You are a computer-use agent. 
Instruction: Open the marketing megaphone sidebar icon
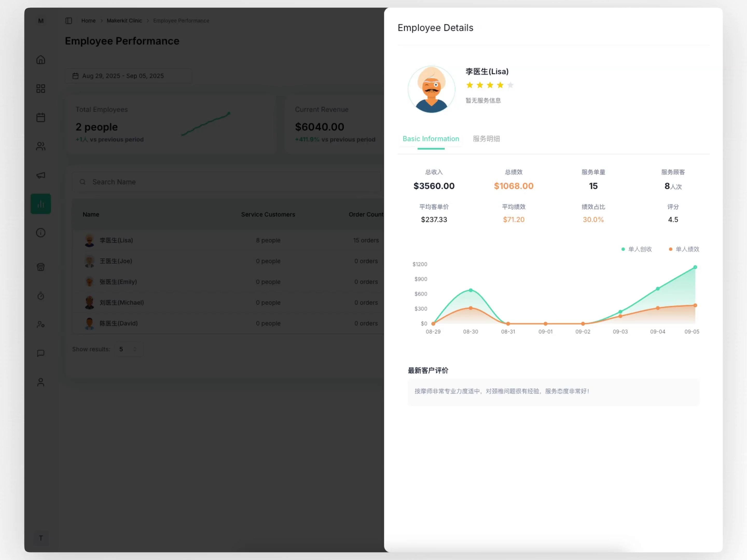point(40,175)
